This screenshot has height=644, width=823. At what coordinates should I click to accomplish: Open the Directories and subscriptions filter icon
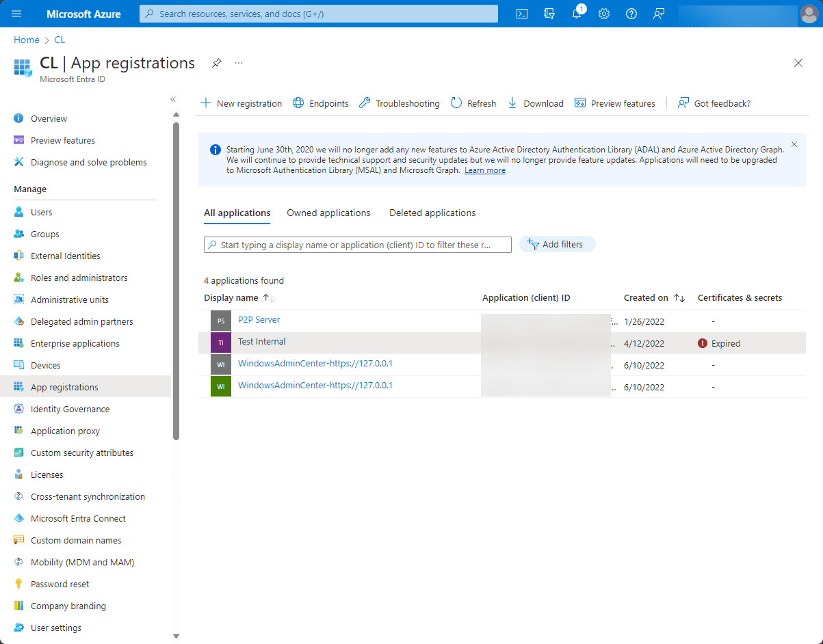[549, 14]
